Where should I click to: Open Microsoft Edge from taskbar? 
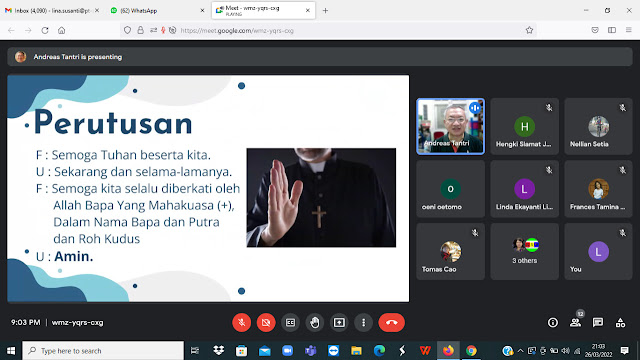[x=379, y=351]
